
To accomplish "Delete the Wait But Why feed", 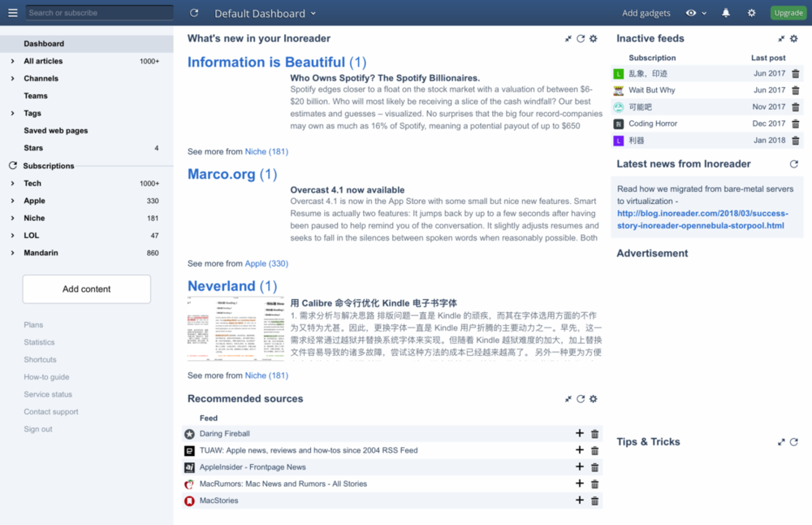I will pyautogui.click(x=796, y=90).
